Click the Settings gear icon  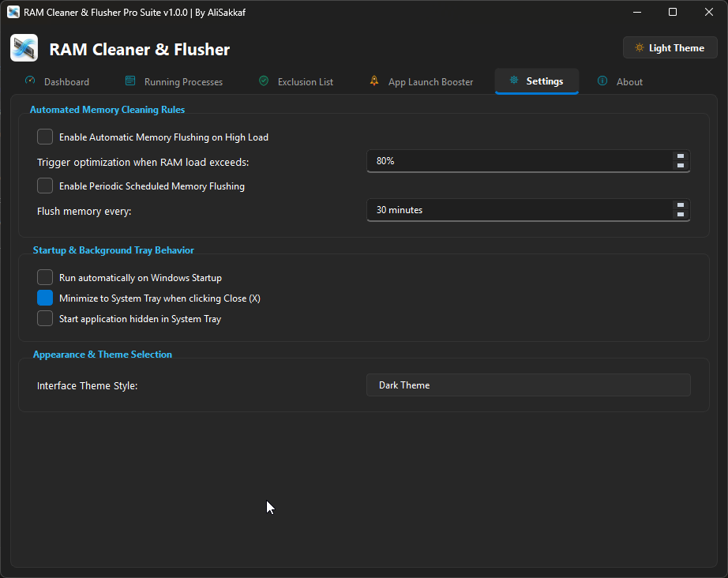click(x=514, y=81)
